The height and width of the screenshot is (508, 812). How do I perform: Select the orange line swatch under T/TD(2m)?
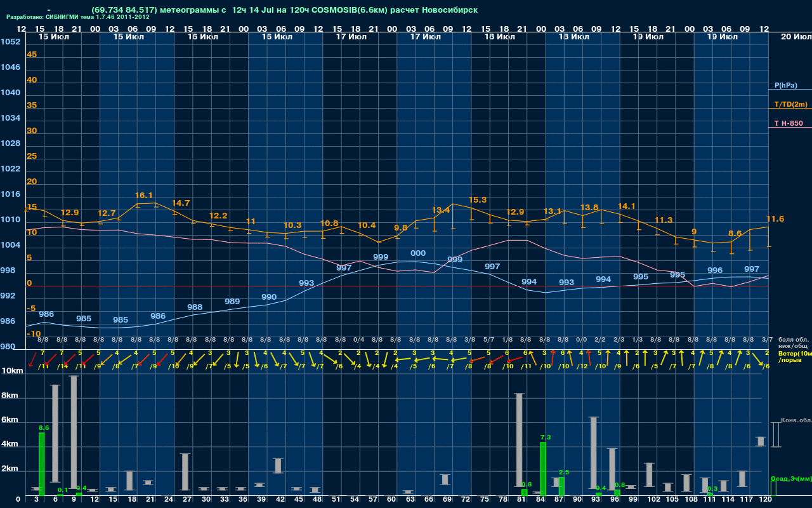pos(790,109)
